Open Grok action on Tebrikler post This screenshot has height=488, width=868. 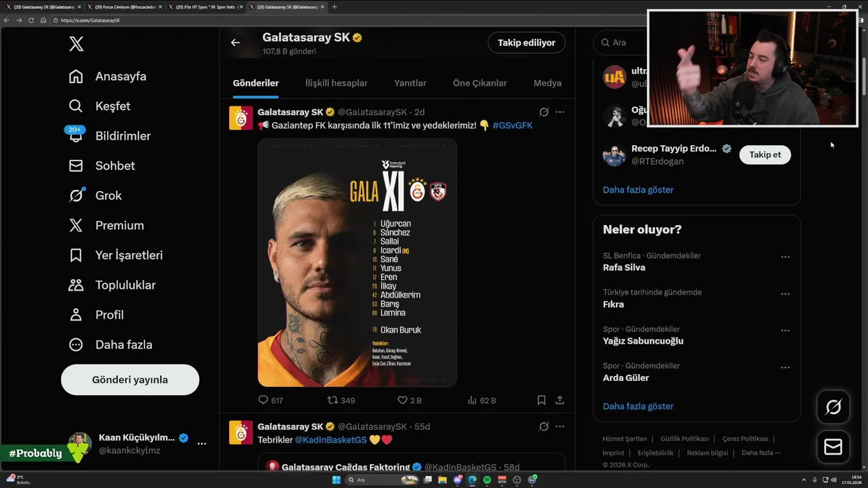544,427
